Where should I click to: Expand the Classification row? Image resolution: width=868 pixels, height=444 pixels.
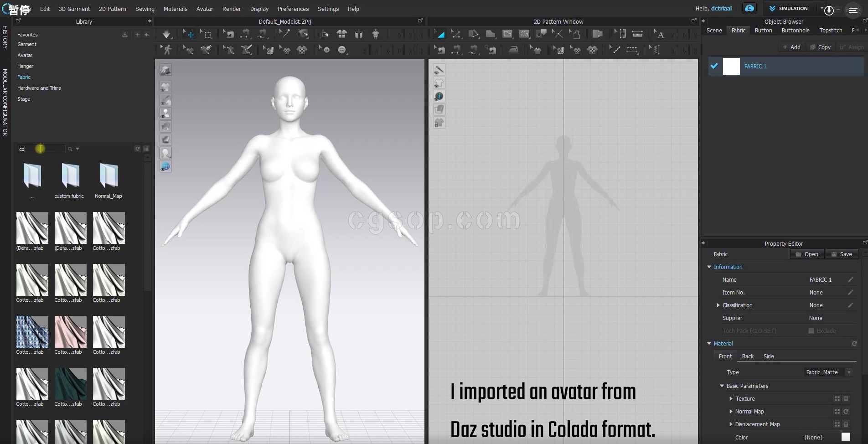coord(718,305)
